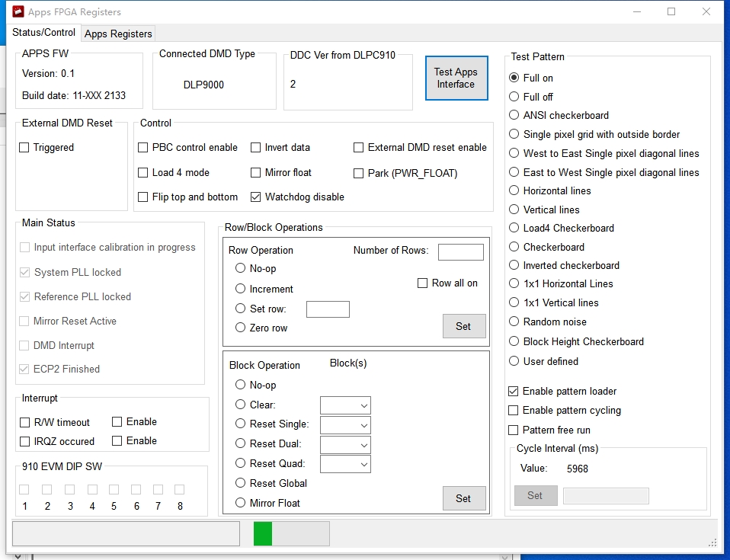
Task: Switch to the Apps Registers tab
Action: click(118, 34)
